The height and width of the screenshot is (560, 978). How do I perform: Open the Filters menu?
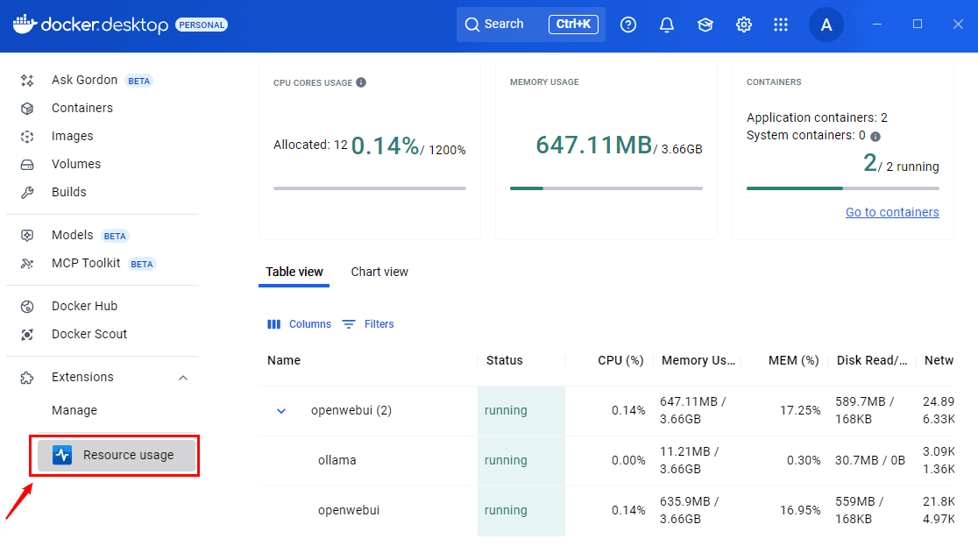[368, 324]
